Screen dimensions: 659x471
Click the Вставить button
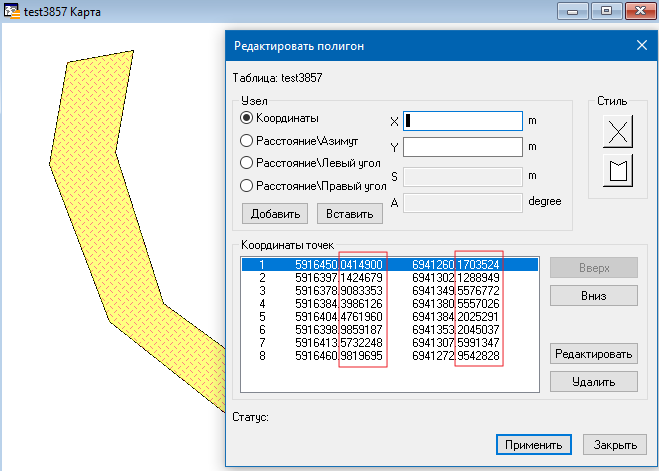[x=349, y=214]
